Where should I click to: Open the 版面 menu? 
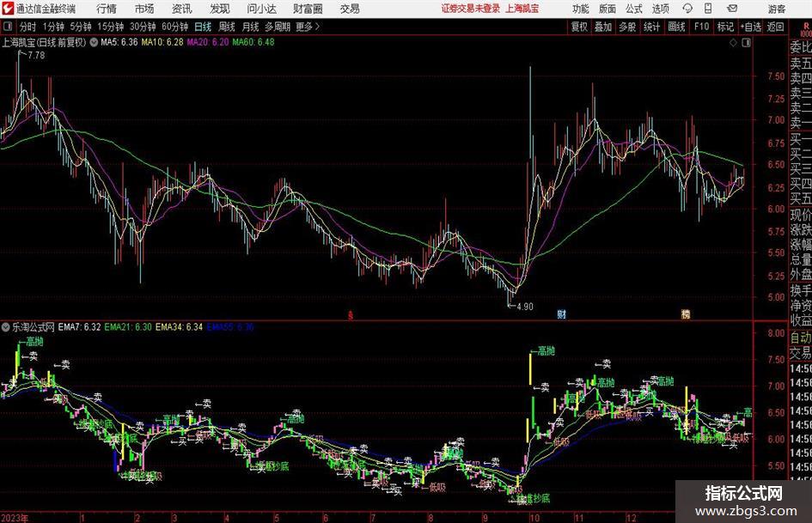(x=607, y=9)
